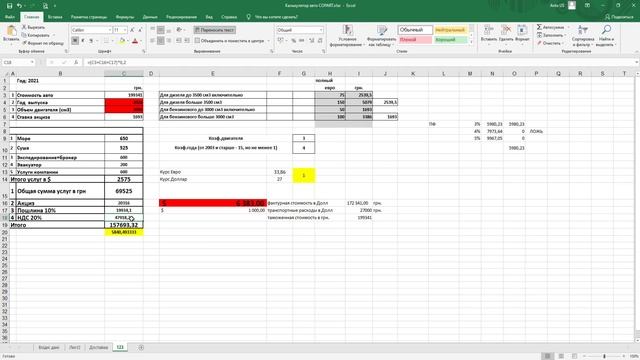Save the workbook from quick access toolbar

9,6
